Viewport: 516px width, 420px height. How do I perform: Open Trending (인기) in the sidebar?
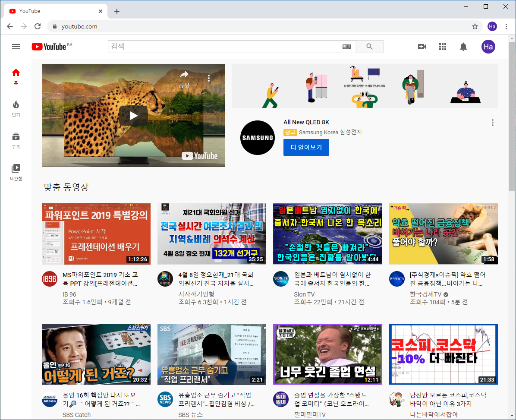(x=16, y=109)
